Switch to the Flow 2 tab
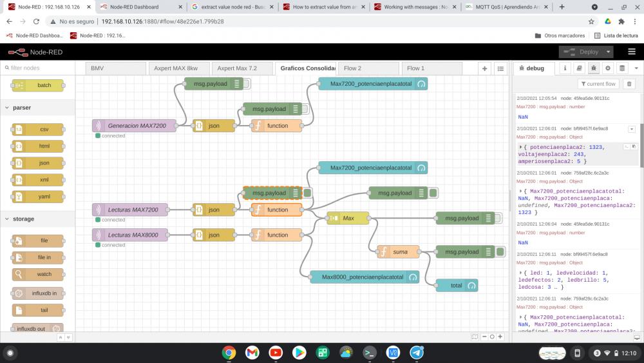The height and width of the screenshot is (363, 644). [x=369, y=68]
